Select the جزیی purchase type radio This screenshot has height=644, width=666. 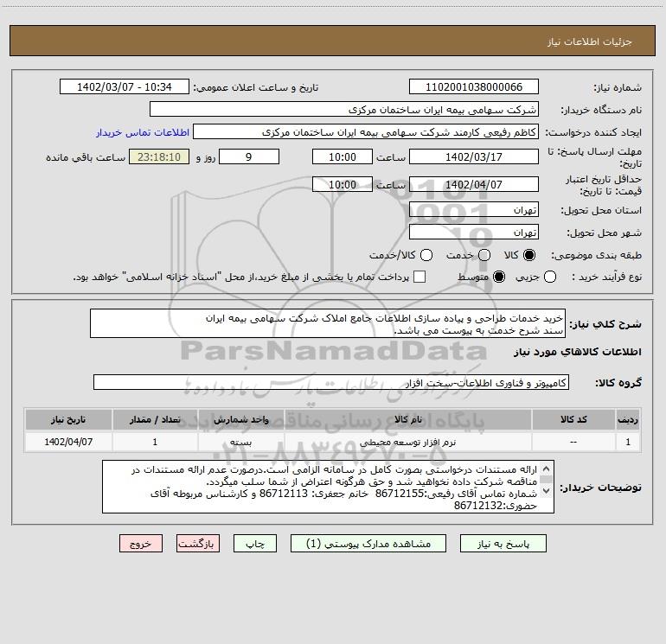pos(550,277)
